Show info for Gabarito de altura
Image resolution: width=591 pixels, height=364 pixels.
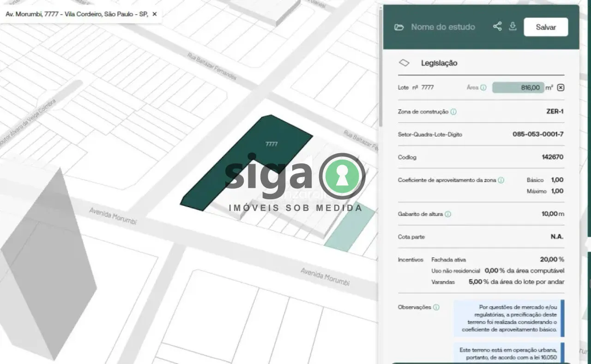click(x=447, y=214)
